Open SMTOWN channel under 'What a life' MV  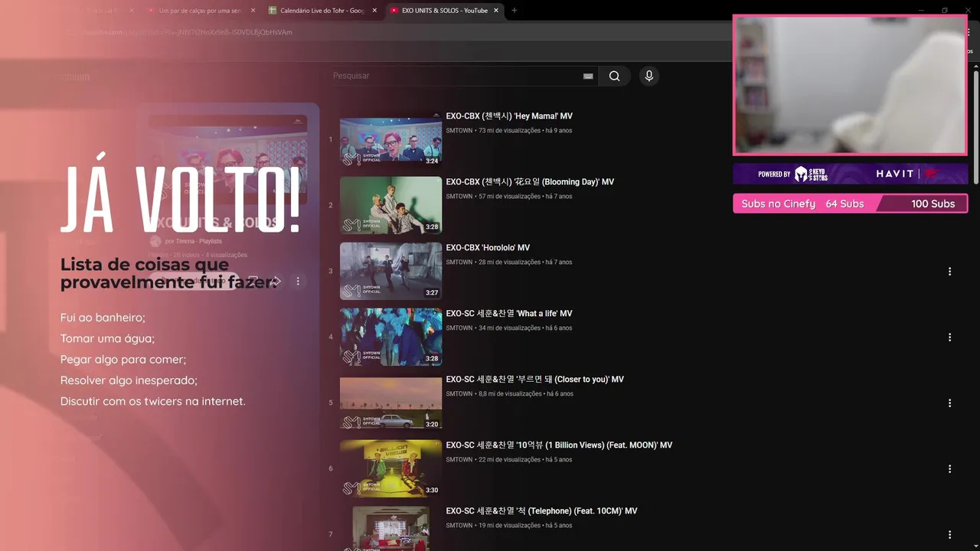point(459,328)
